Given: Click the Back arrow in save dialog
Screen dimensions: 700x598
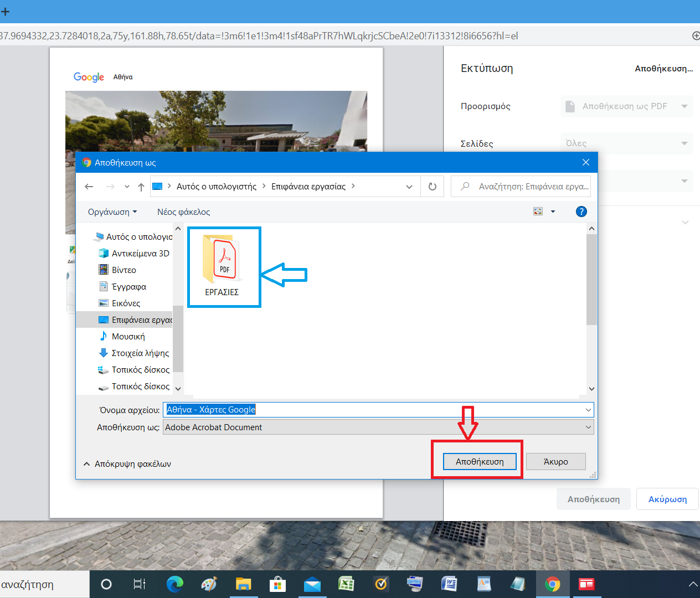Looking at the screenshot, I should point(89,187).
